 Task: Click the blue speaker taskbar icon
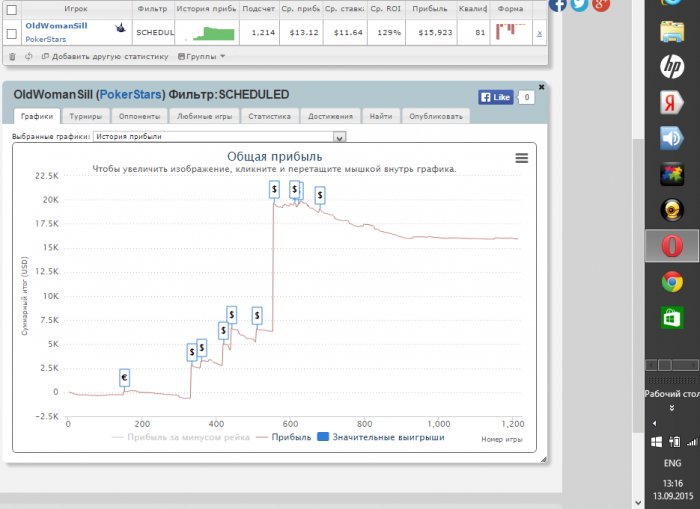tap(672, 138)
